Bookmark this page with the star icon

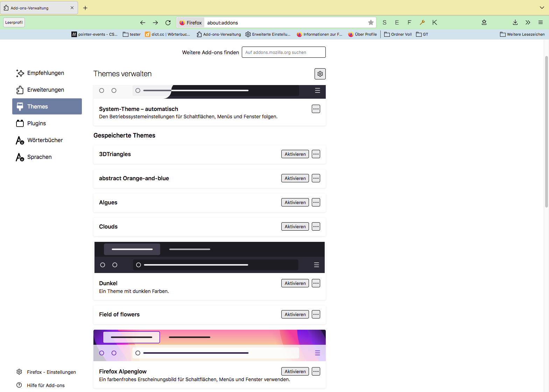371,23
